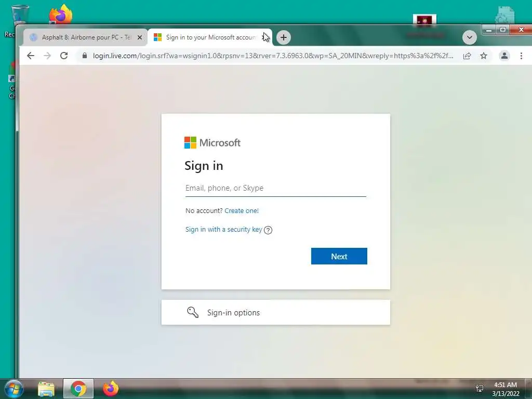532x399 pixels.
Task: Click the padlock site info icon
Action: click(85, 56)
